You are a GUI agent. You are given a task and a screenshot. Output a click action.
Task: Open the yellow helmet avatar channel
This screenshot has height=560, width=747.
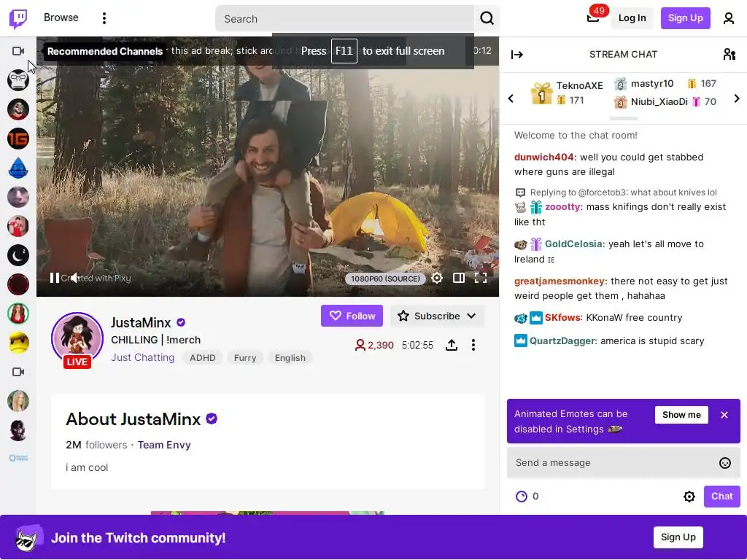tap(18, 343)
